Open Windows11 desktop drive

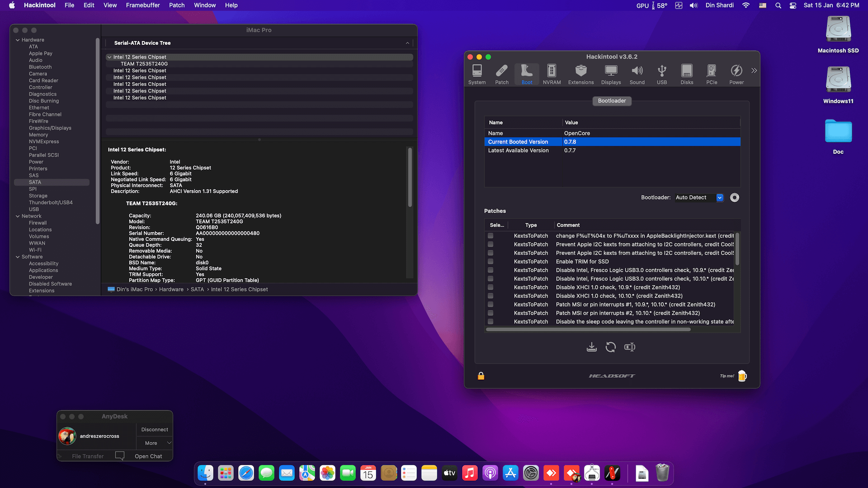pyautogui.click(x=838, y=85)
